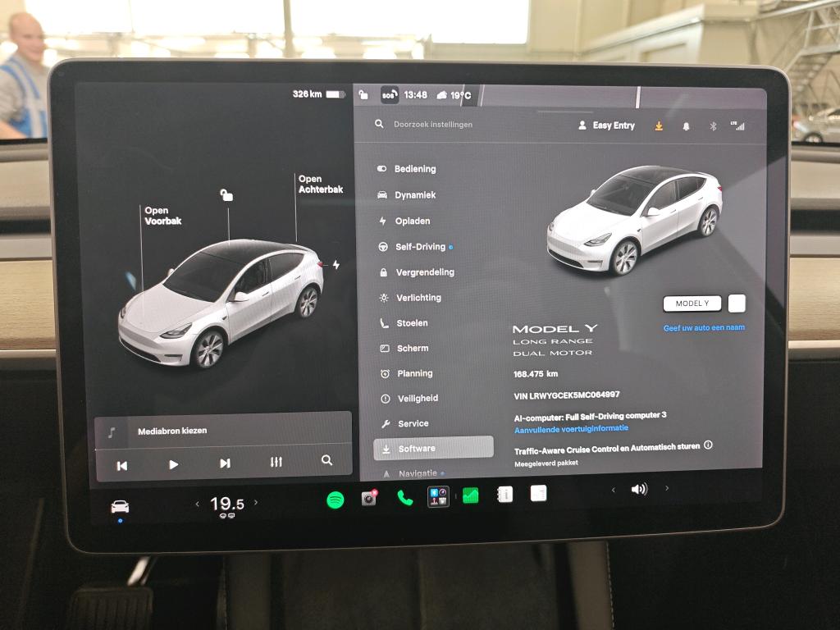
Task: Open the phone app
Action: pos(405,498)
